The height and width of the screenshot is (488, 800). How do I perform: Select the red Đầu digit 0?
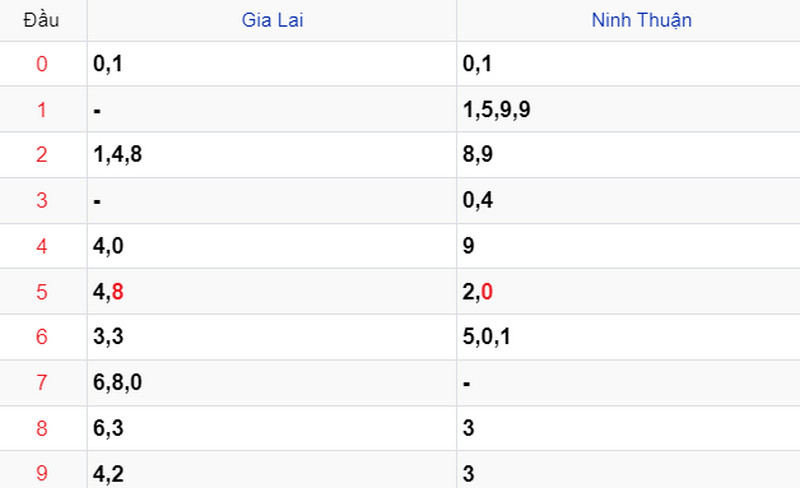42,64
